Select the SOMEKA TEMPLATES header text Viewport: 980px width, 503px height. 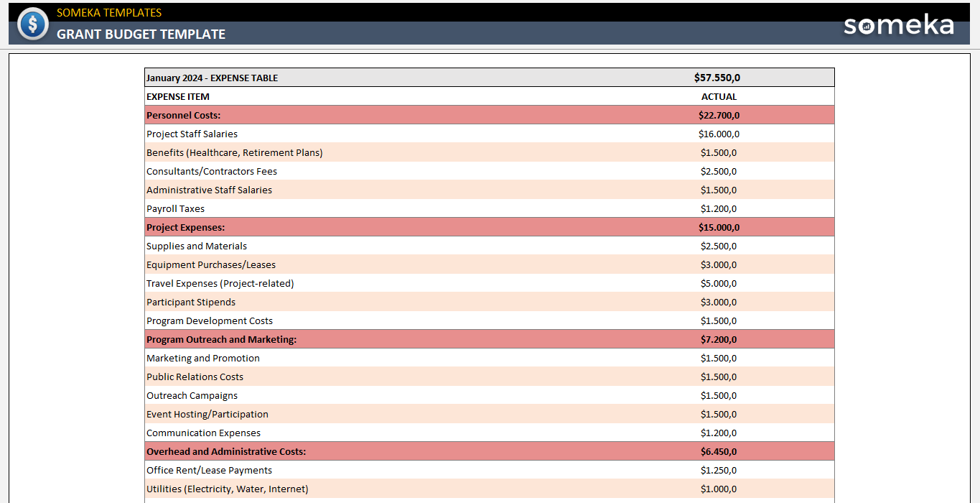(108, 12)
